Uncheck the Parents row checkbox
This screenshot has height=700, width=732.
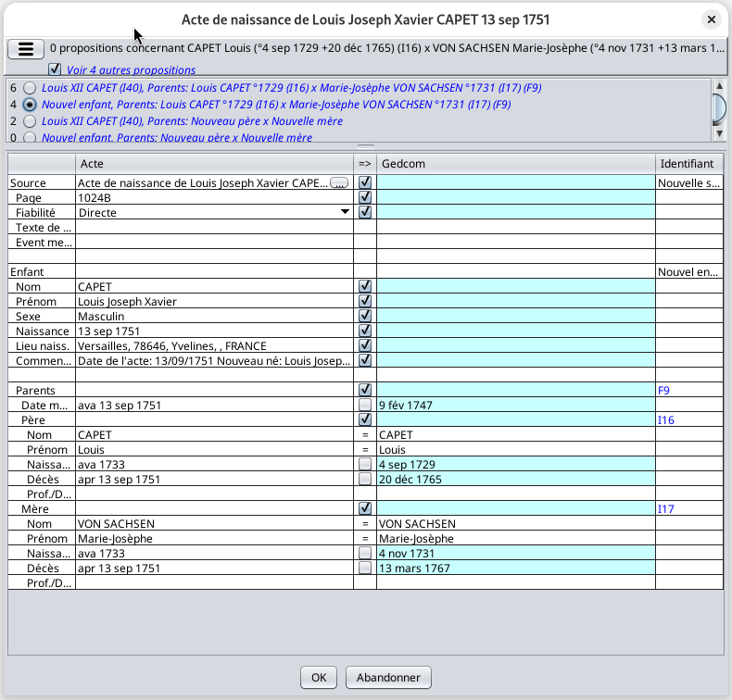(365, 390)
